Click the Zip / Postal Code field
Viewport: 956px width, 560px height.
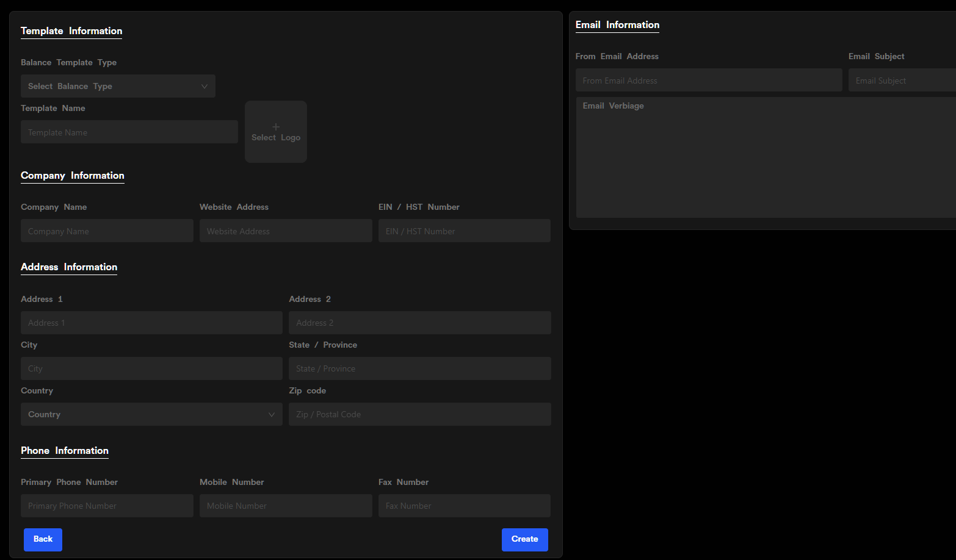pyautogui.click(x=420, y=414)
